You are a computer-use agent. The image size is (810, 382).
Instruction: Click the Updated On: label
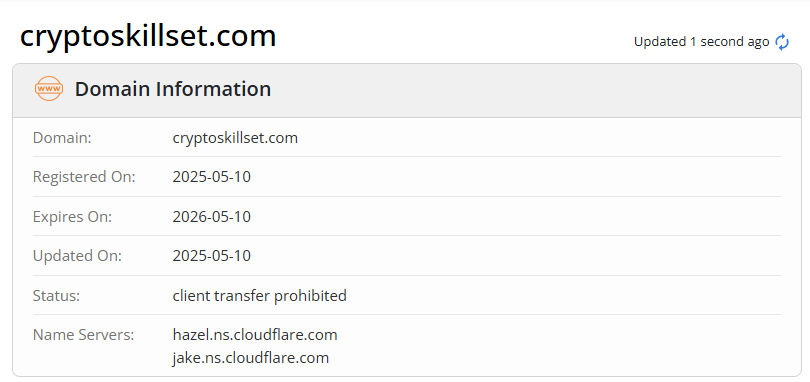(x=77, y=256)
